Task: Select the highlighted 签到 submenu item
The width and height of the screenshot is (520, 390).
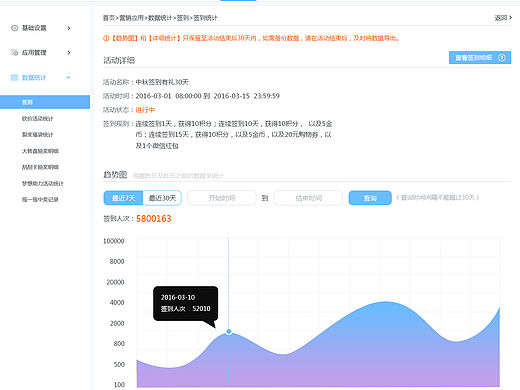Action: click(45, 102)
